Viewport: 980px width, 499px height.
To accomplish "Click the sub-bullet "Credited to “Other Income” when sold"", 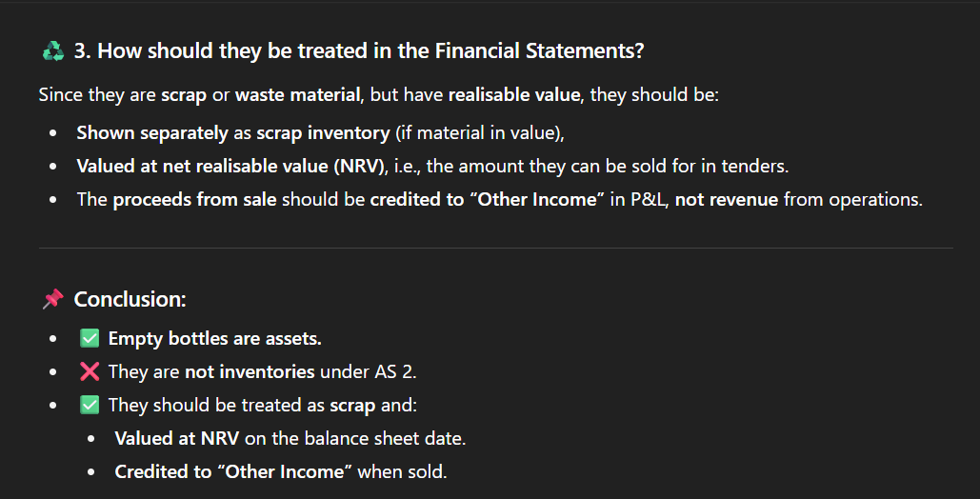I will (280, 470).
